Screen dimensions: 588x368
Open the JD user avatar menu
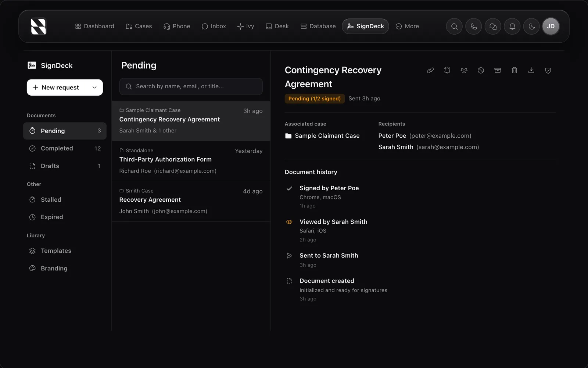(x=551, y=26)
